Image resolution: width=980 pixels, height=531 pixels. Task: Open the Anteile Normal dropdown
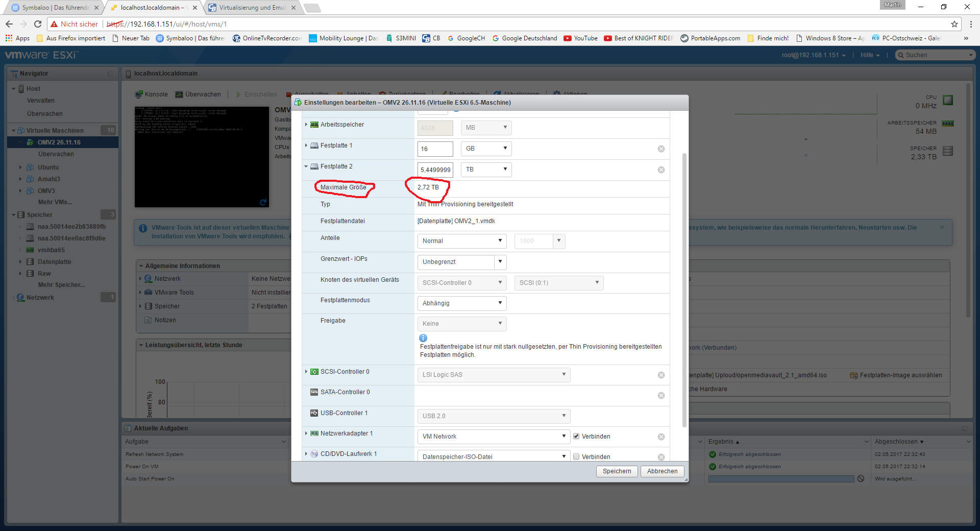pyautogui.click(x=462, y=241)
